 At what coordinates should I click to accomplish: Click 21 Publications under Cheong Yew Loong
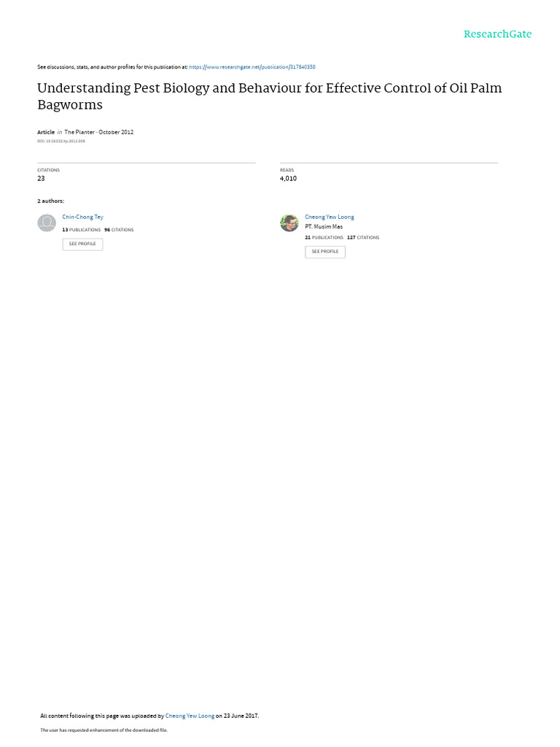click(x=324, y=237)
